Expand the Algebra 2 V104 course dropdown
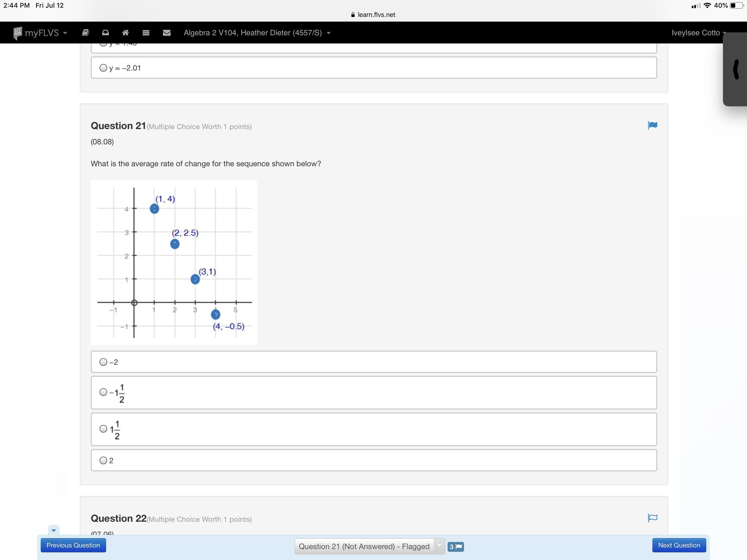The image size is (747, 560). pyautogui.click(x=257, y=33)
